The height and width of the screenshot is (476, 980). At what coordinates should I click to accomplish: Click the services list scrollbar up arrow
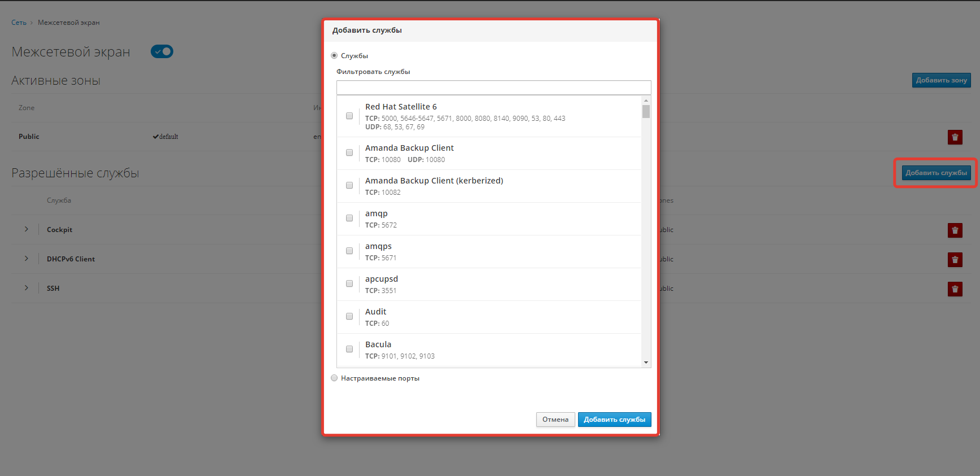point(646,101)
